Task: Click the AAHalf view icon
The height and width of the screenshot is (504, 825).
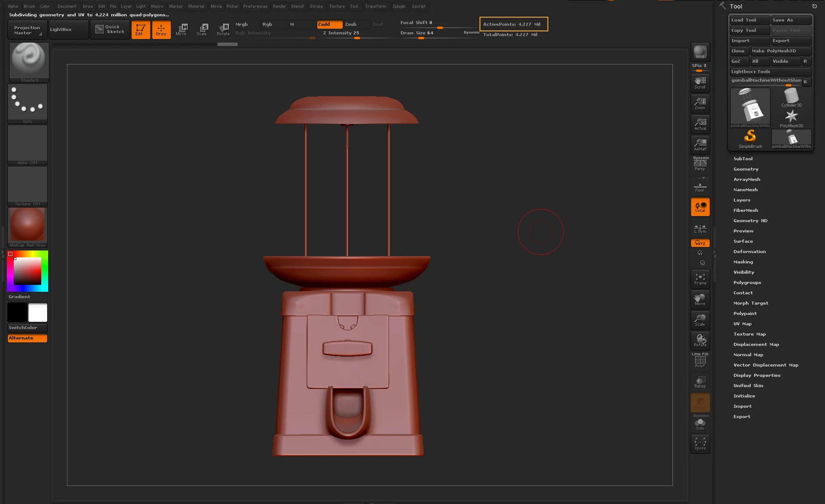Action: coord(700,144)
